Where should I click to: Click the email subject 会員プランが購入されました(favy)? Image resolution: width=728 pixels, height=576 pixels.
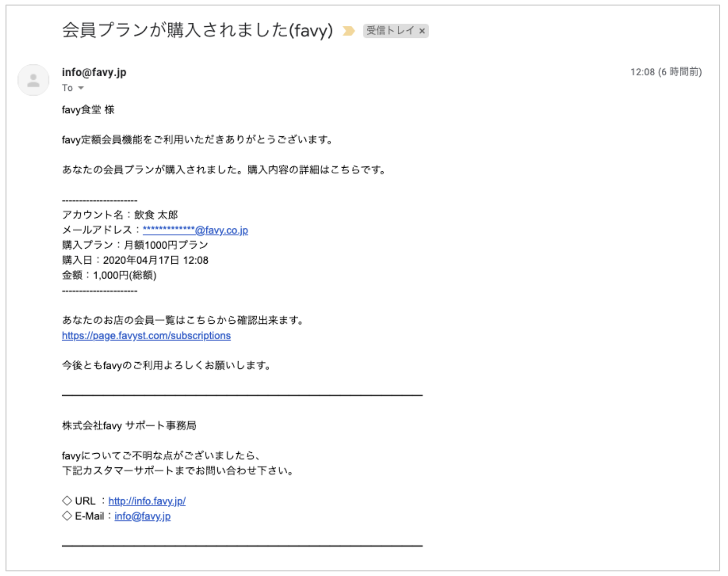pos(198,30)
